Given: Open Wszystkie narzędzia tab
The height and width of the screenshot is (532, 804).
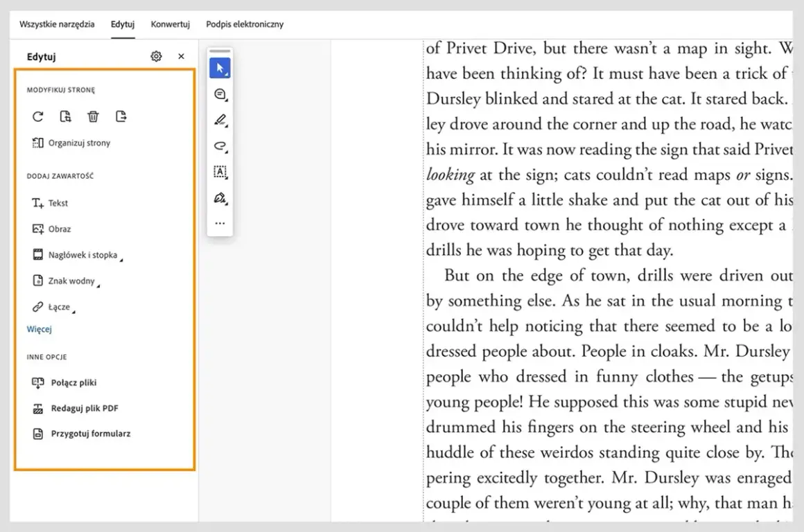Looking at the screenshot, I should (57, 24).
